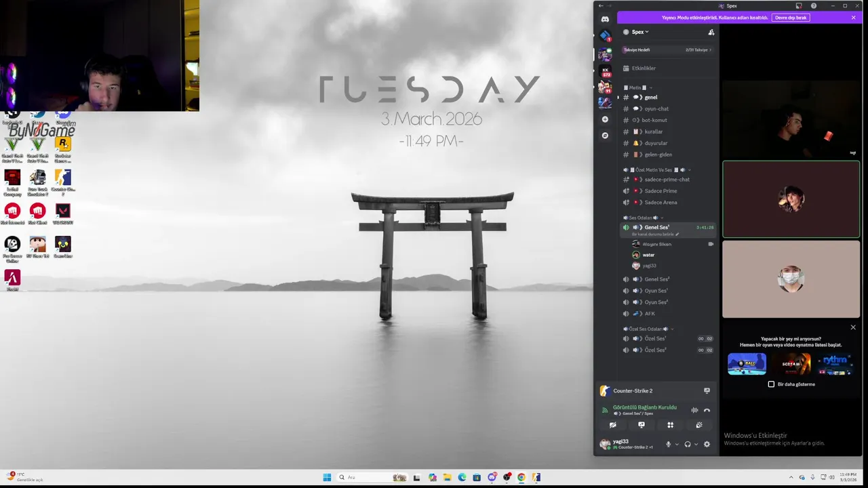Show hidden system tray icons arrow
The height and width of the screenshot is (488, 868).
coord(791,477)
